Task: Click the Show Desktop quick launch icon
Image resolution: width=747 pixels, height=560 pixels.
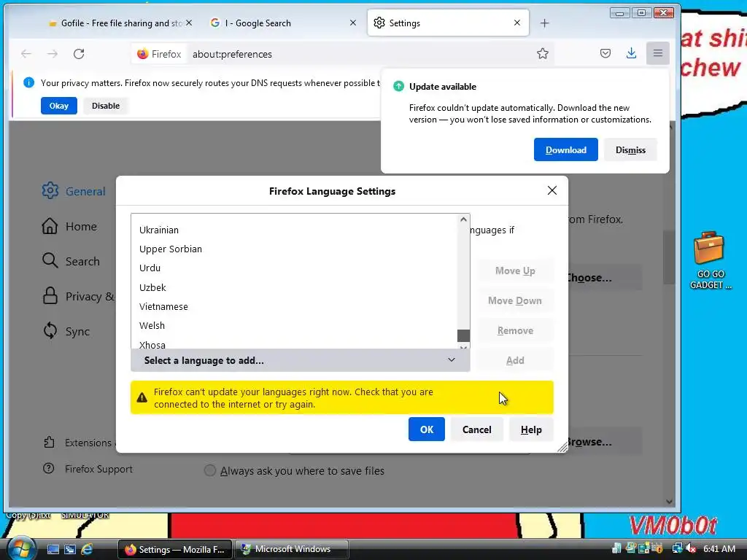Action: coord(53,549)
